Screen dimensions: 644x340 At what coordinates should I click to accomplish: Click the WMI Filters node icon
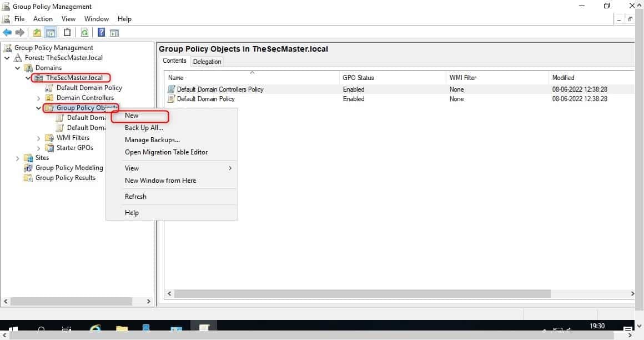[x=49, y=138]
